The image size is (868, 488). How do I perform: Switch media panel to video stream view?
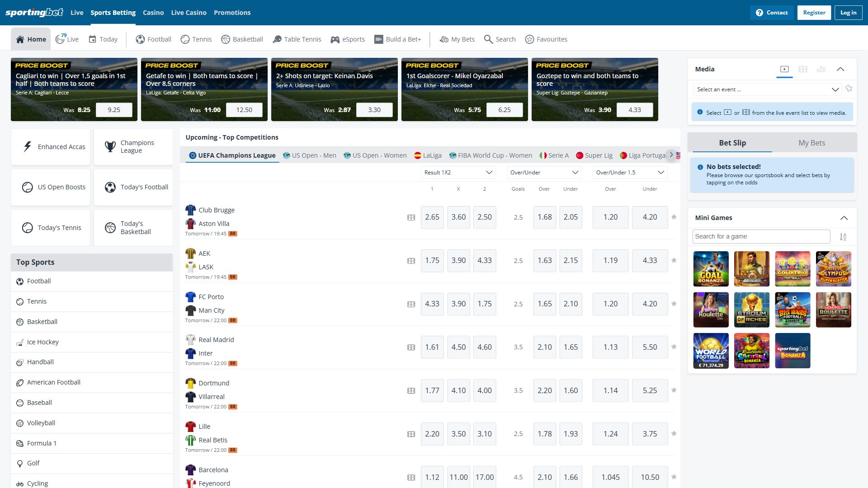(x=784, y=69)
